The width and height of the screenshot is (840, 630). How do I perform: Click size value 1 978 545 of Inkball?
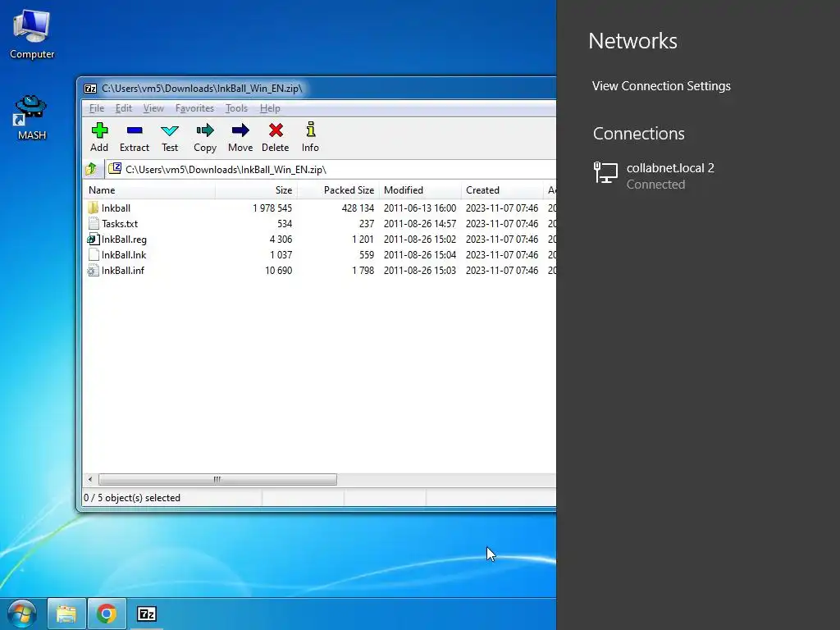(272, 208)
